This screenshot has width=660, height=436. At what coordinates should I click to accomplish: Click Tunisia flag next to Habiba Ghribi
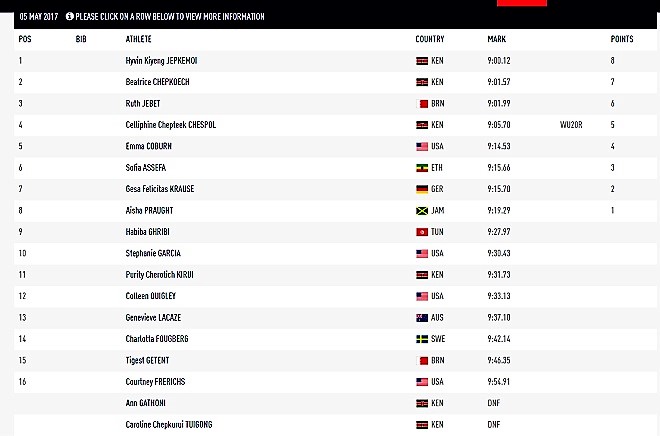[x=421, y=232]
